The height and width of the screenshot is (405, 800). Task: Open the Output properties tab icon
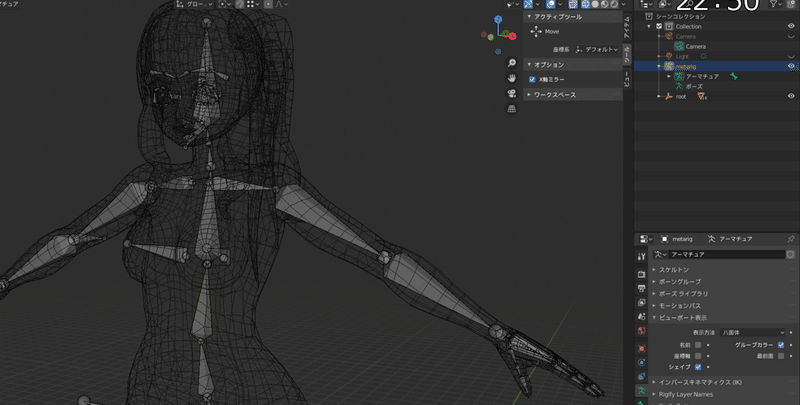click(x=642, y=288)
